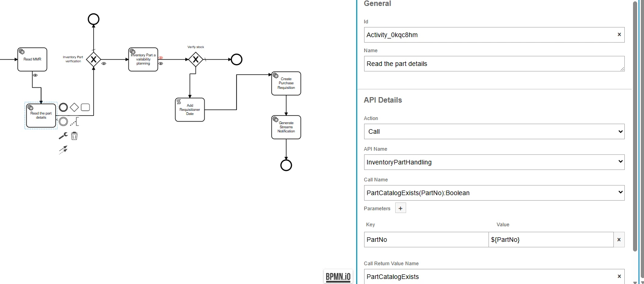Remove the PartNo parameter row
Screen dimensions: 644x284
pos(619,240)
